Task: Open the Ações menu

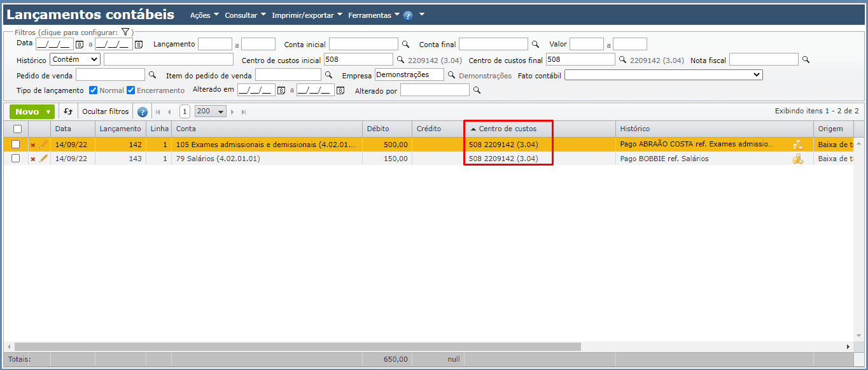Action: point(204,15)
